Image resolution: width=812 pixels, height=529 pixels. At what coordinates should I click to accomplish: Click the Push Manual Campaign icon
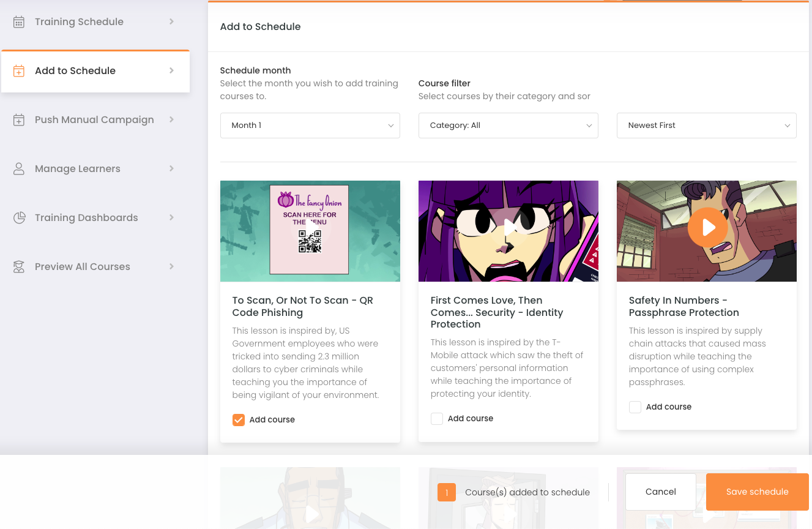(19, 120)
